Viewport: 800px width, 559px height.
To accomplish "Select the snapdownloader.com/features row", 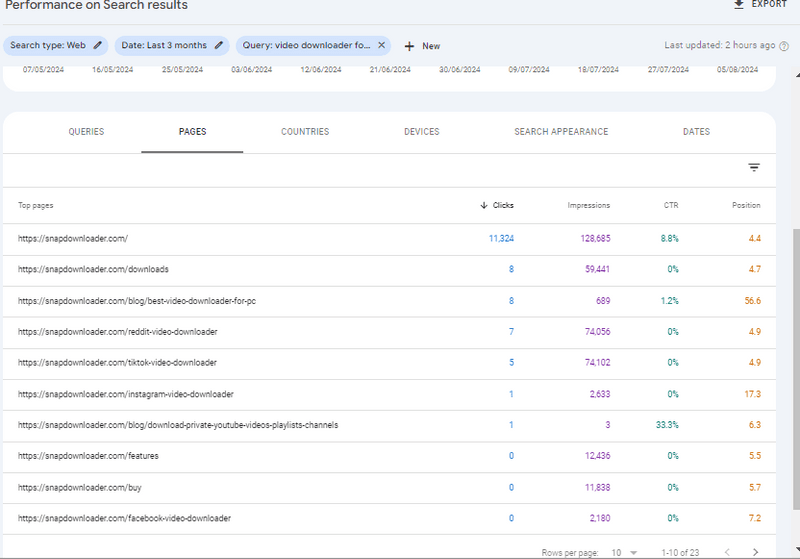I will pos(389,456).
